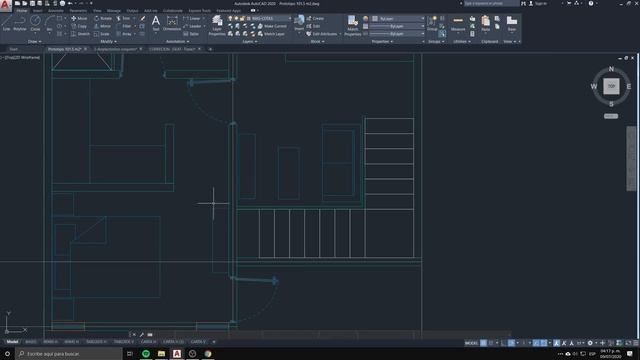The image size is (640, 360).
Task: Open File Explorer from the taskbar
Action: click(161, 353)
